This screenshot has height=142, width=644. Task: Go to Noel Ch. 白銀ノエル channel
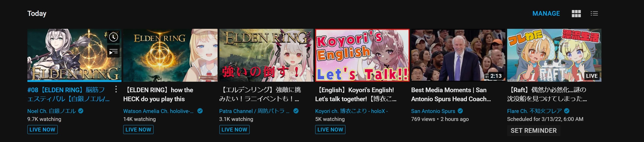coord(52,111)
